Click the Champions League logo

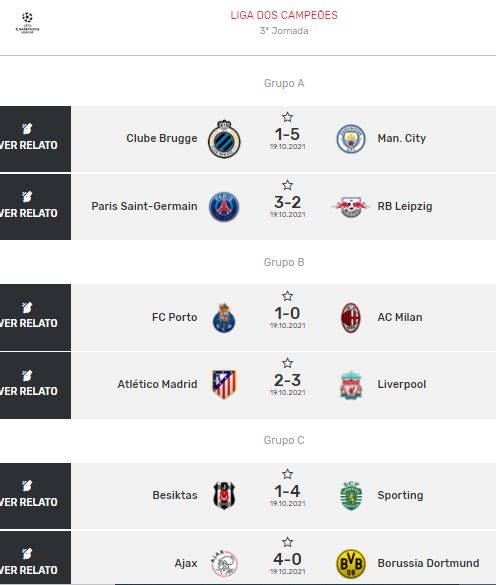click(27, 23)
